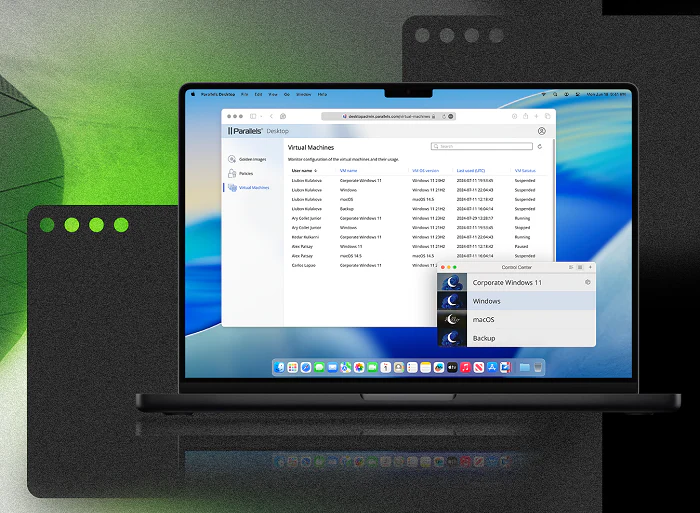Sort by the VM Status column header

coord(525,171)
